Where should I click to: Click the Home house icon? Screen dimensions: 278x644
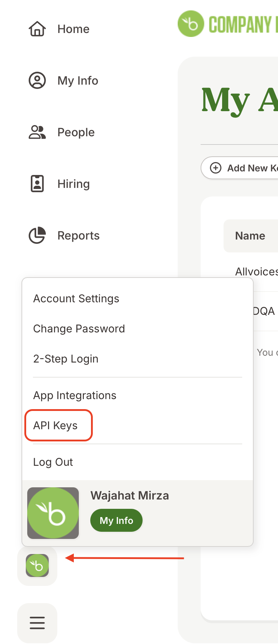pyautogui.click(x=37, y=29)
